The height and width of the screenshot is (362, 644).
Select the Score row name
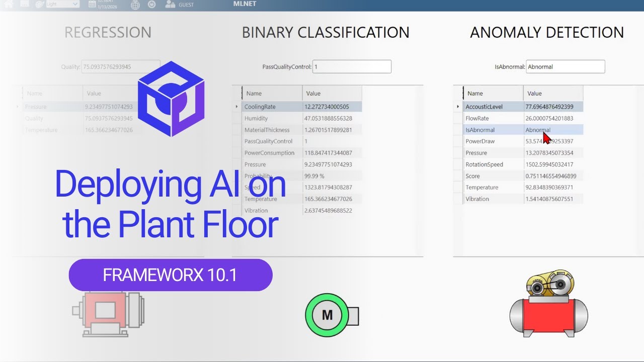472,176
